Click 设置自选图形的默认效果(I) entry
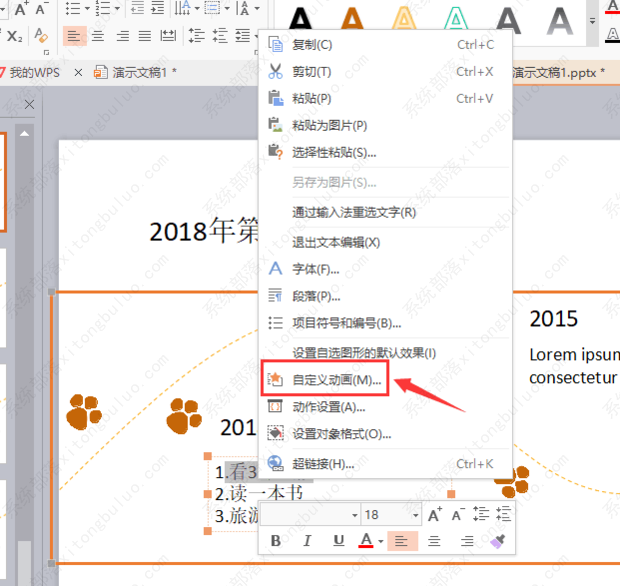Screen dimensions: 620x586 coord(386,352)
